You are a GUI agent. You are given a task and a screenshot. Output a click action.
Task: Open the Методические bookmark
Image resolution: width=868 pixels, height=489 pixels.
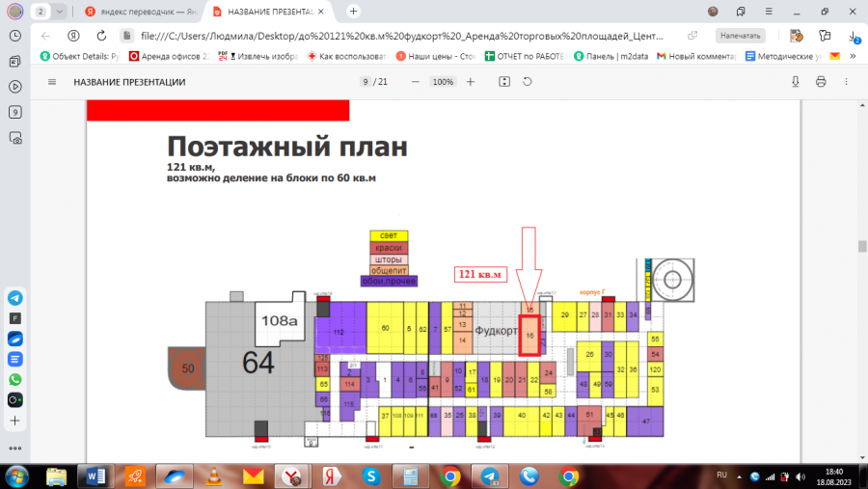point(783,56)
